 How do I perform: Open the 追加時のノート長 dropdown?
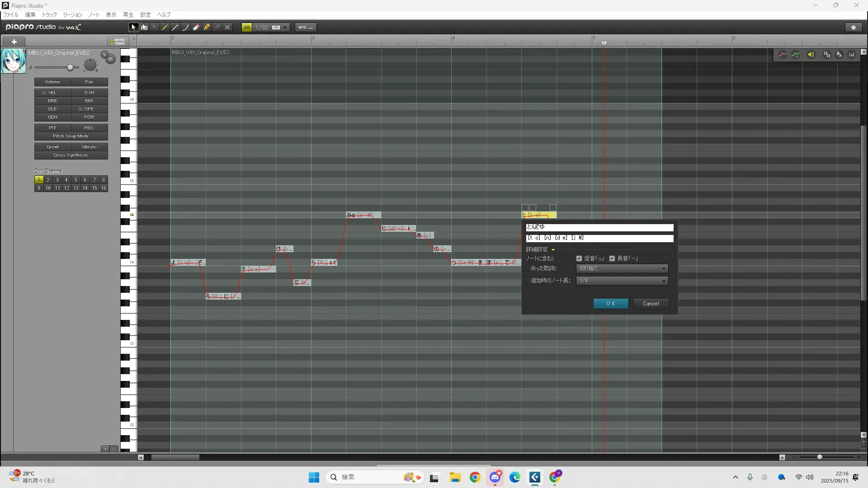(x=622, y=281)
